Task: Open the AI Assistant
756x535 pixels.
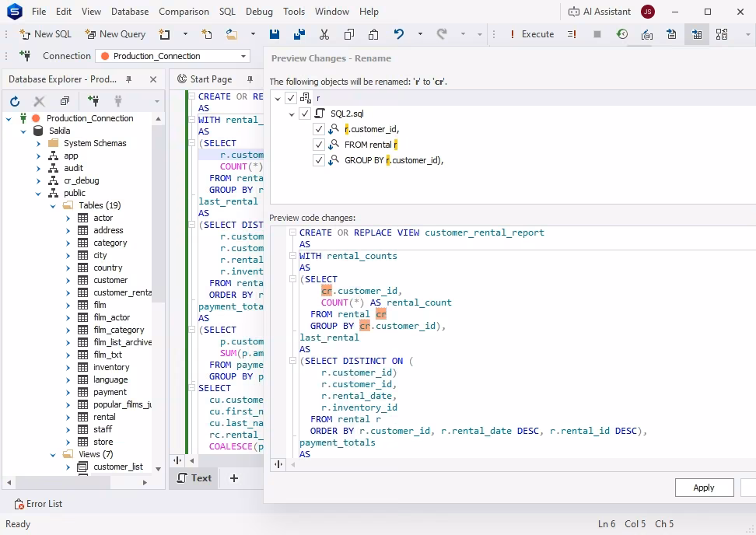Action: pos(600,12)
